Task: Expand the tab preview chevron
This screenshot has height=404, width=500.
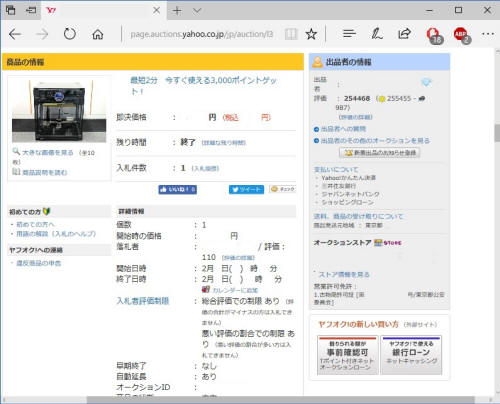Action: 197,11
